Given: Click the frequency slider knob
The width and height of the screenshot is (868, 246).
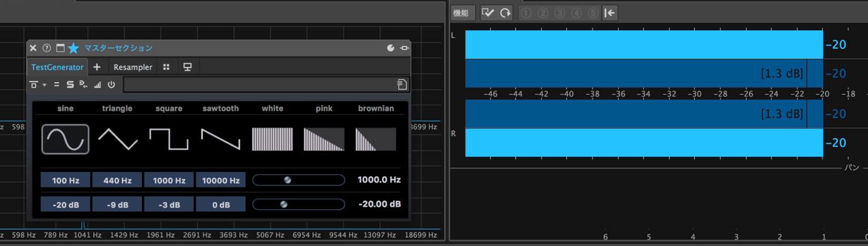Looking at the screenshot, I should point(287,180).
